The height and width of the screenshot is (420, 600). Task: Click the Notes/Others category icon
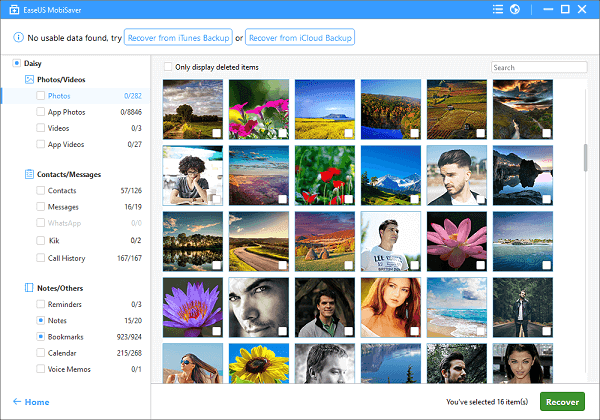tap(29, 287)
